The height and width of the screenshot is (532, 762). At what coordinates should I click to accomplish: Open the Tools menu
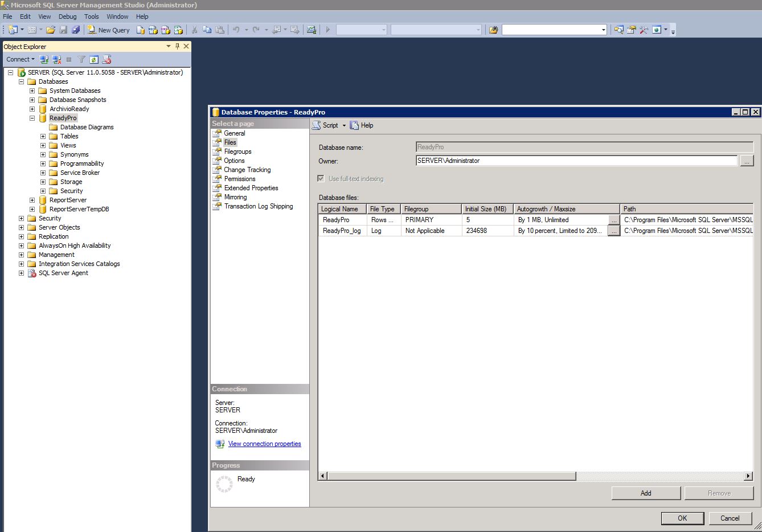(x=91, y=17)
